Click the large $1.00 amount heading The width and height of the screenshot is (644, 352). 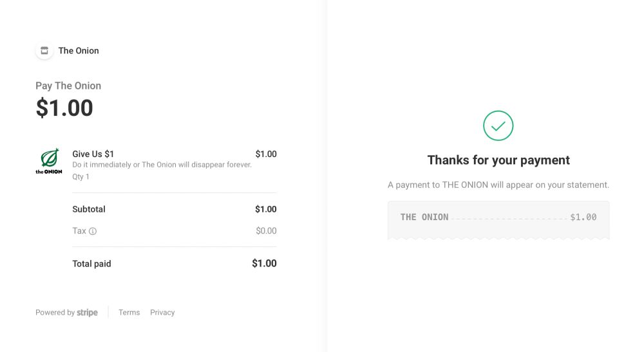click(64, 108)
